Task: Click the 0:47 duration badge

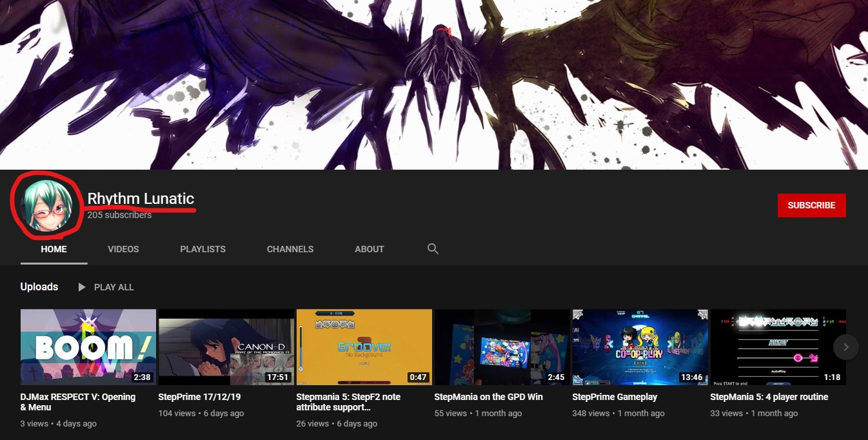Action: tap(418, 377)
